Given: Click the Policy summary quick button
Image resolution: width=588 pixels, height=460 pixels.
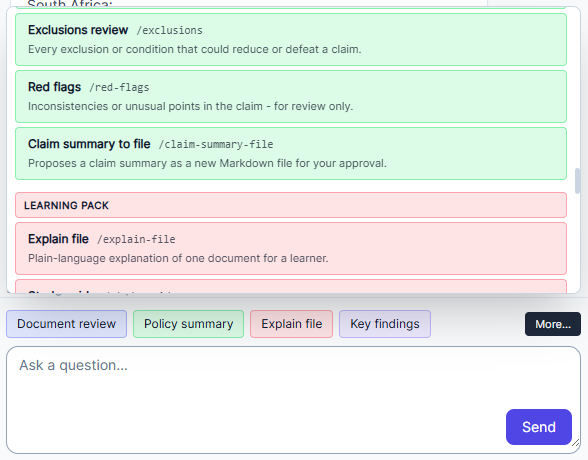Looking at the screenshot, I should [x=188, y=324].
